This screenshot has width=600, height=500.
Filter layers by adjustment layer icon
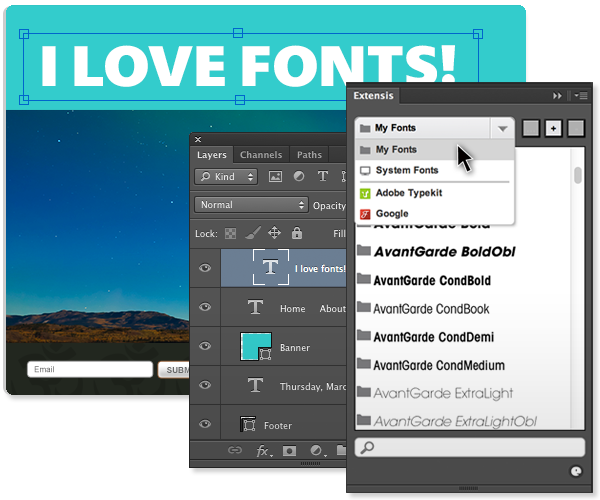tap(299, 176)
